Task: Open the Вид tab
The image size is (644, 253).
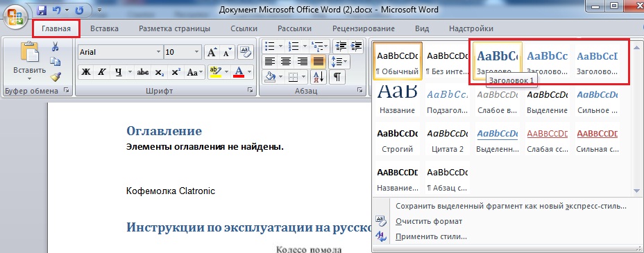Action: point(422,28)
